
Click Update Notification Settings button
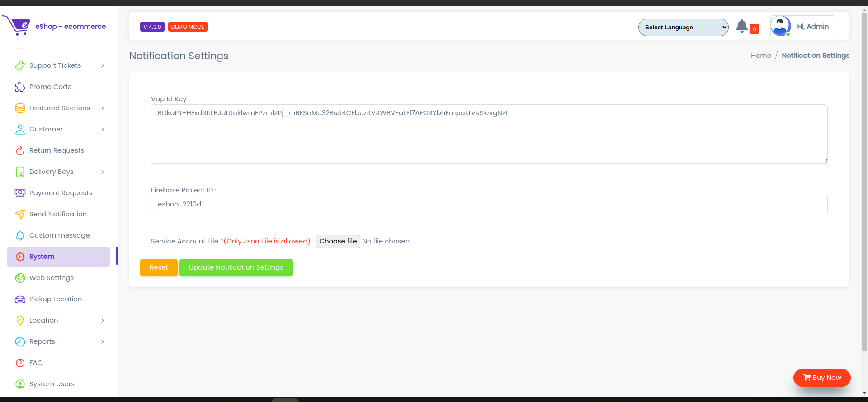click(236, 267)
